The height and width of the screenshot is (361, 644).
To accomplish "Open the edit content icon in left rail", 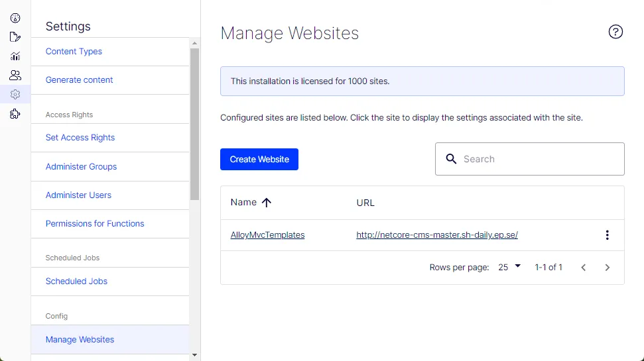I will tap(15, 37).
